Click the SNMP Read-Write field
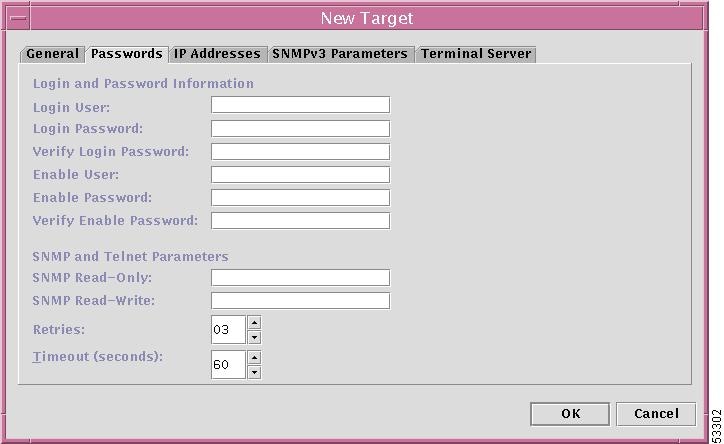This screenshot has height=444, width=724. pos(301,301)
